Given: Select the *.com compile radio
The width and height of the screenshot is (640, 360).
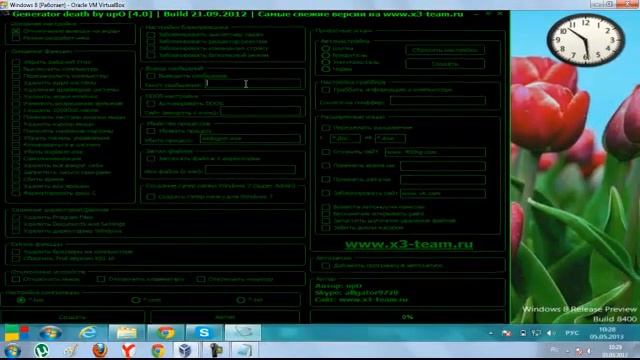Looking at the screenshot, I should [x=136, y=300].
